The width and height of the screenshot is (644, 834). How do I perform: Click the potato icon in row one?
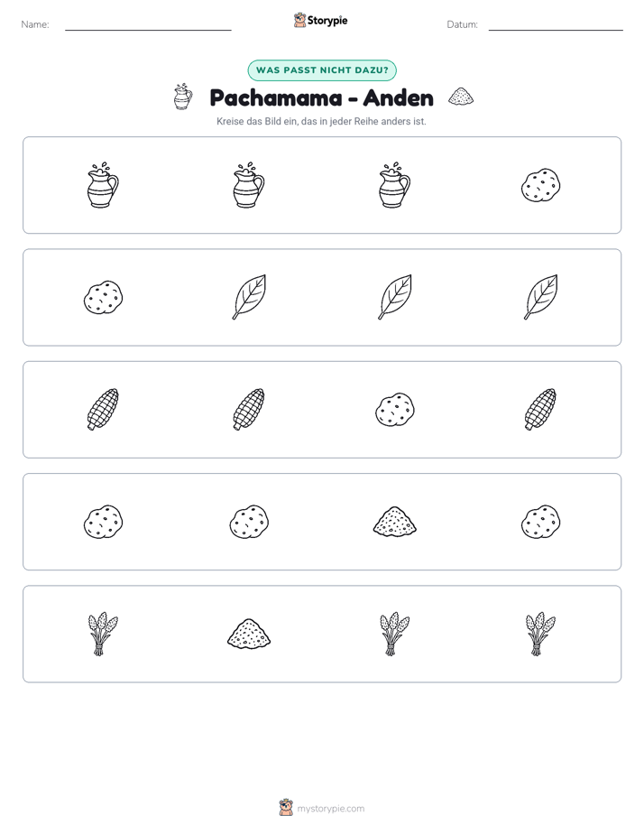click(540, 185)
